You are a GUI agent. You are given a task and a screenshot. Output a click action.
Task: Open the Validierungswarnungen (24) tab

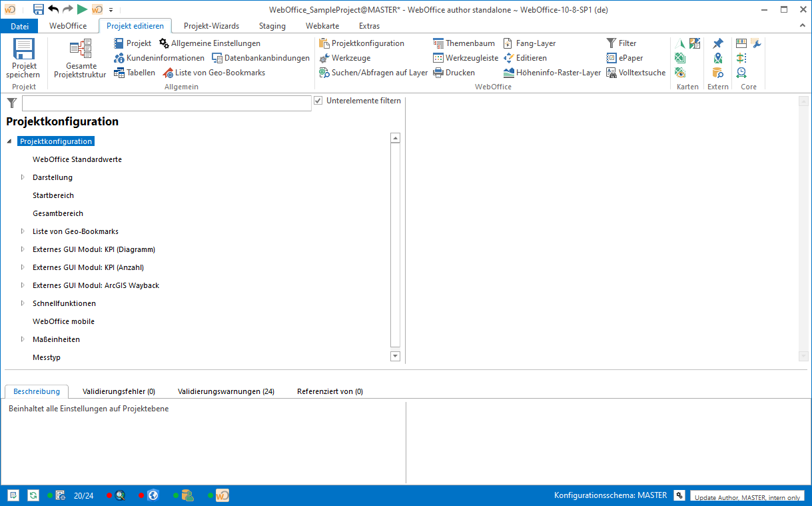[x=226, y=391]
